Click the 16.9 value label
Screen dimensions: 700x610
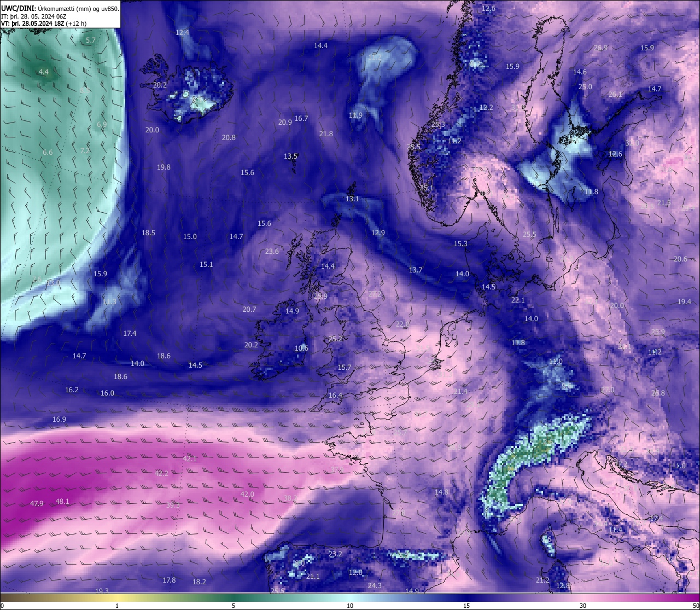coord(59,419)
